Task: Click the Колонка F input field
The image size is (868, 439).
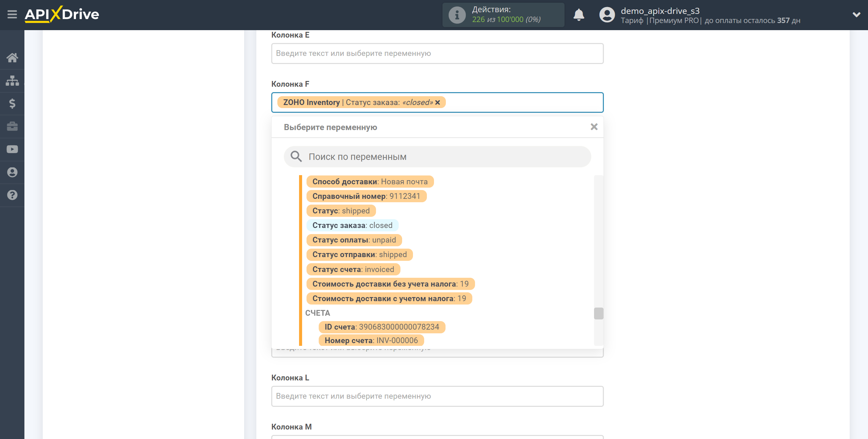Action: (437, 102)
